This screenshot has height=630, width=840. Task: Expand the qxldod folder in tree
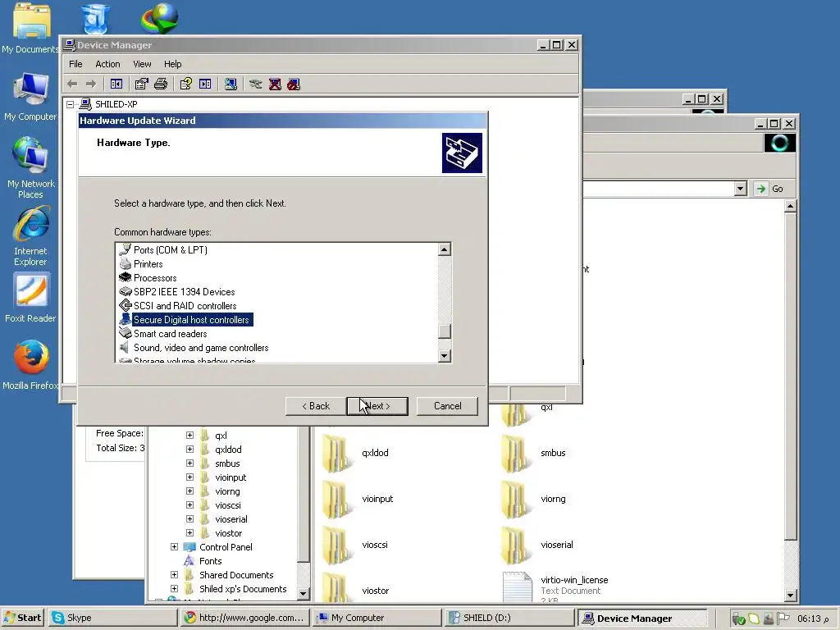point(189,450)
